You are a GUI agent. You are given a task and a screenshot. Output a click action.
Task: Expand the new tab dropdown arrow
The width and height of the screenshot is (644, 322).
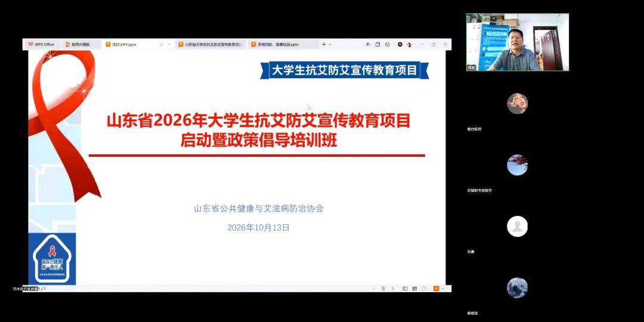point(330,44)
